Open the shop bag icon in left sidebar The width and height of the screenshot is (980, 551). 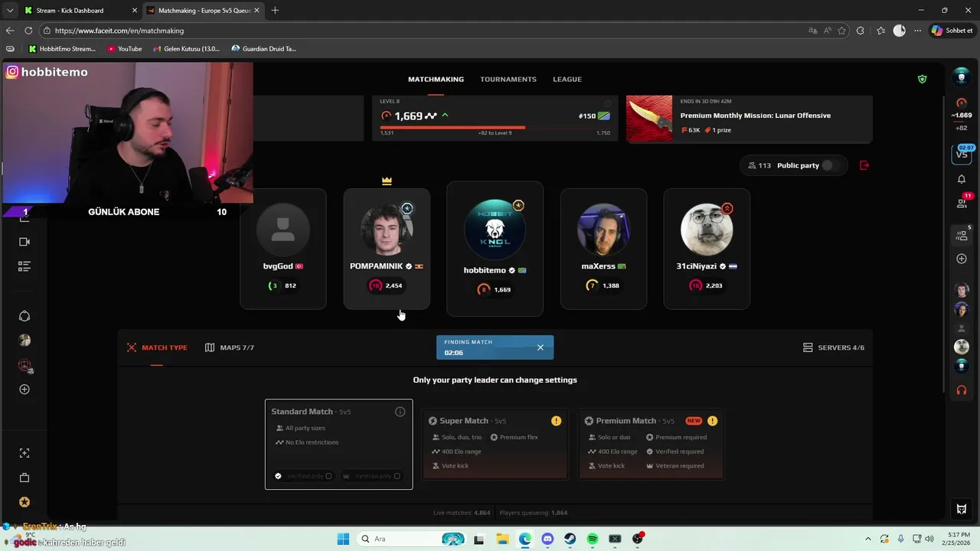(x=24, y=478)
